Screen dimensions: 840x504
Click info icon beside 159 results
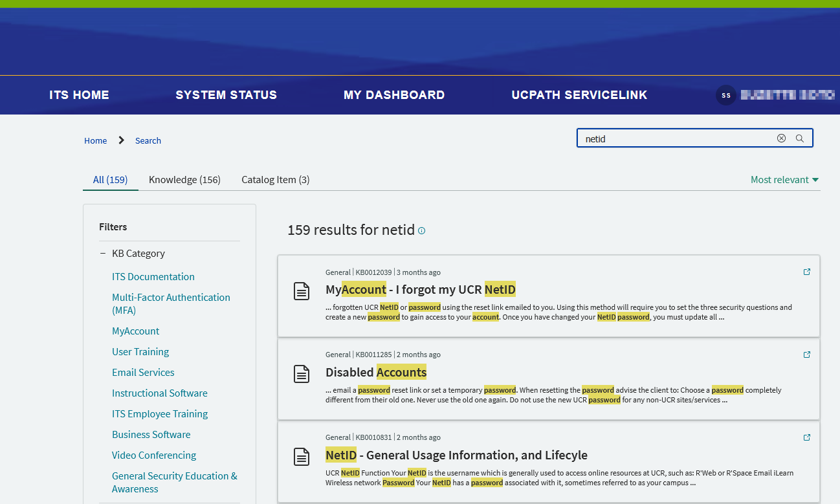(x=422, y=231)
